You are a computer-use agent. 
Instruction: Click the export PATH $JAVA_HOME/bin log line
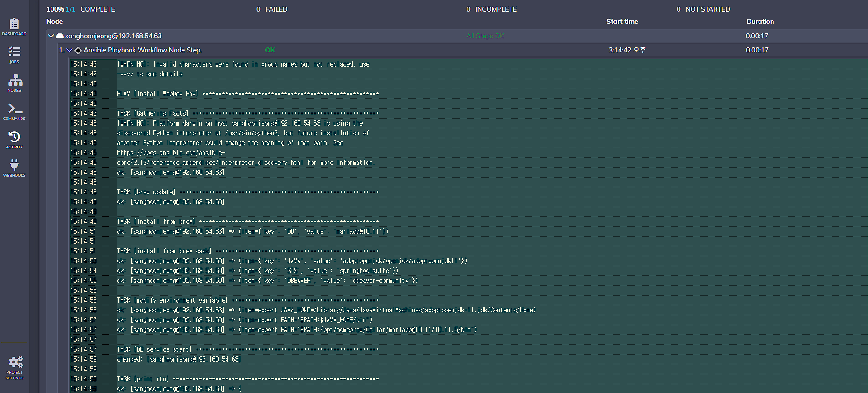(x=245, y=320)
